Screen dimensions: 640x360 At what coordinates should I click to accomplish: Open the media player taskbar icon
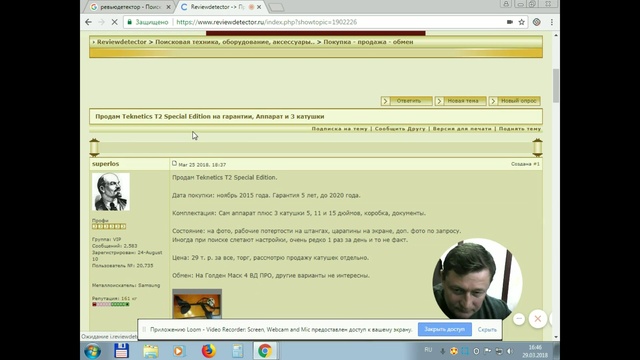[179, 351]
